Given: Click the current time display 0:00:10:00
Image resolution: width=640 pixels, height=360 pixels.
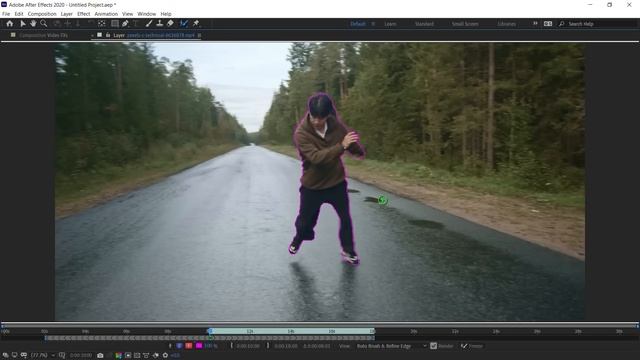Looking at the screenshot, I should (81, 356).
